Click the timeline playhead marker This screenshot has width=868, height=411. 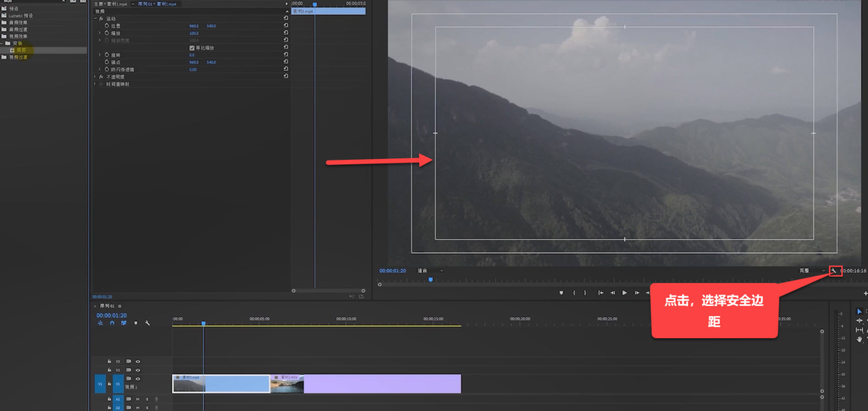tap(204, 323)
